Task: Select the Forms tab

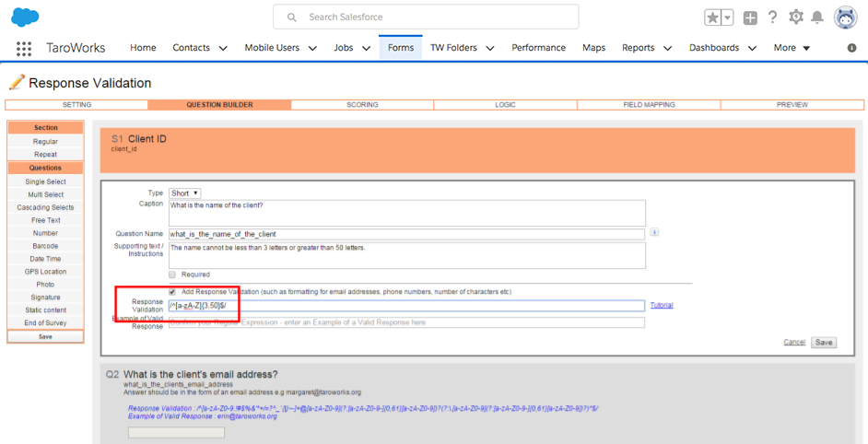Action: (x=401, y=48)
